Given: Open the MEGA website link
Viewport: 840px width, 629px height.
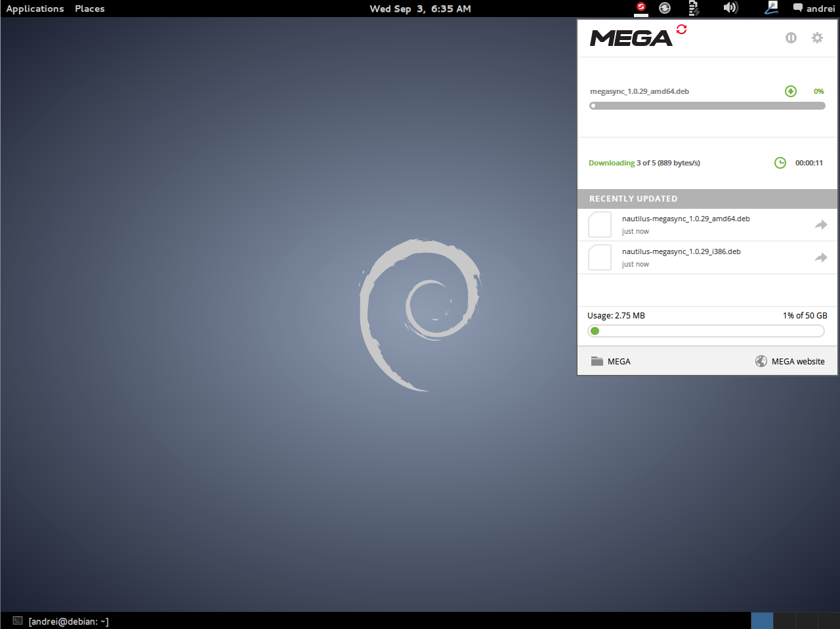Looking at the screenshot, I should [x=790, y=361].
